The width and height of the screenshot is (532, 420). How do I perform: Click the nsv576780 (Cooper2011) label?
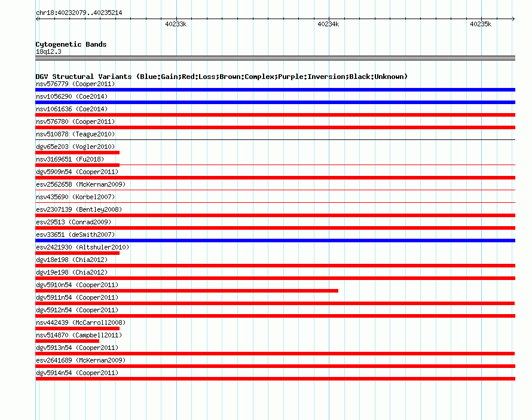(x=75, y=121)
